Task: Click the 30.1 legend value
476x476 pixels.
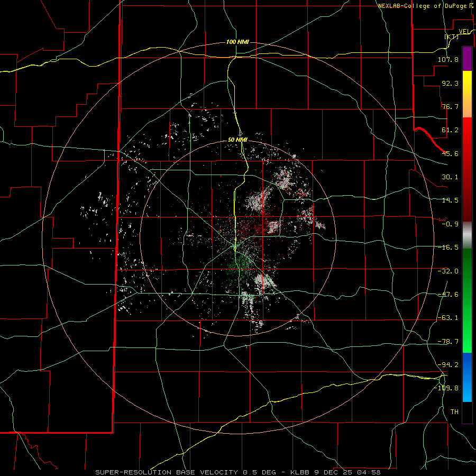Action: tap(450, 177)
